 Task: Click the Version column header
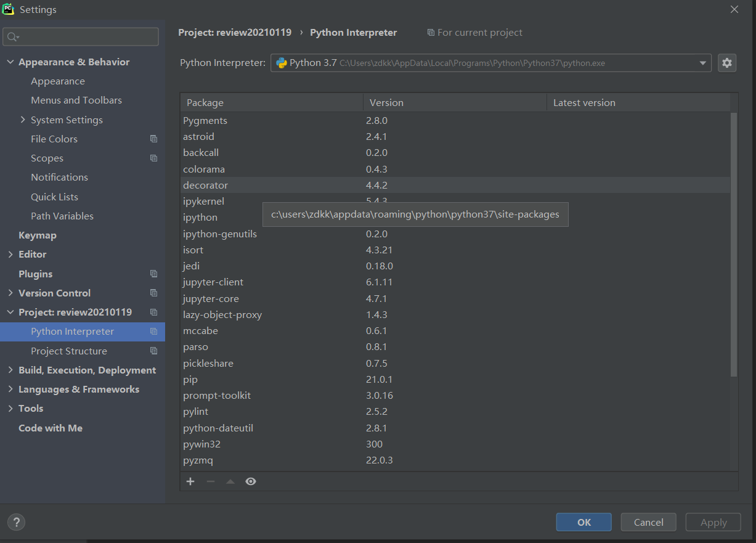point(455,103)
